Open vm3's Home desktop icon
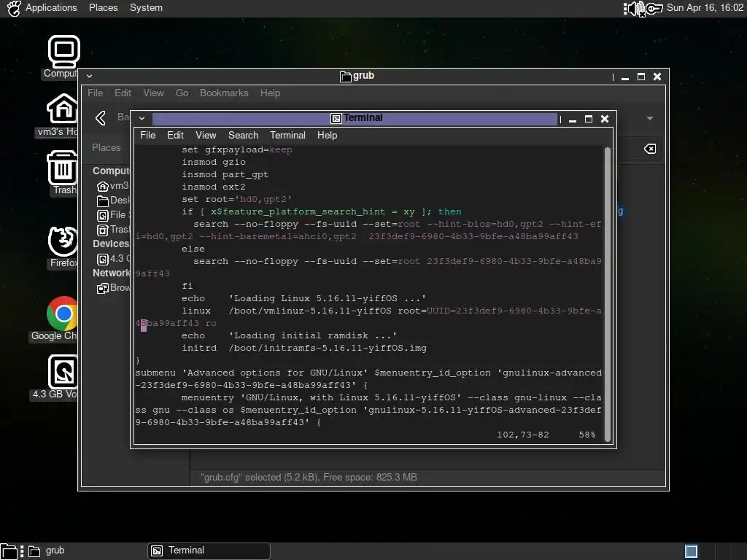The height and width of the screenshot is (560, 747). coord(63,108)
